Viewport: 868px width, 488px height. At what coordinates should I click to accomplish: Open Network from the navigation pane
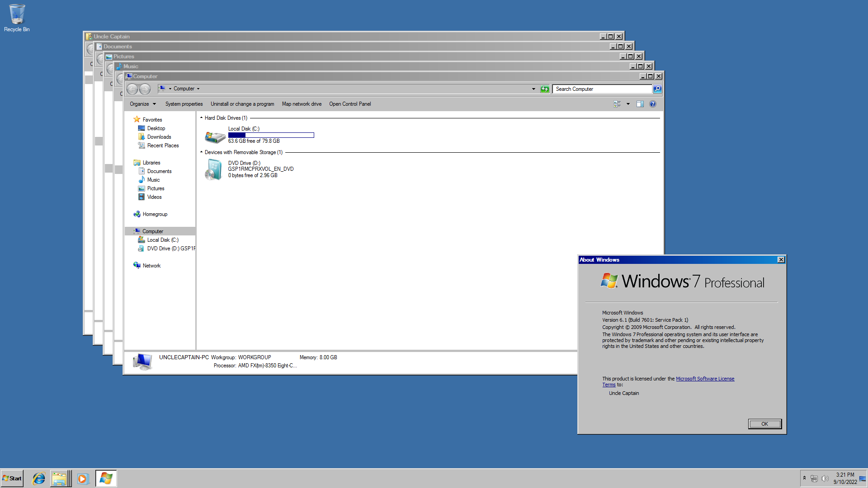(x=151, y=265)
